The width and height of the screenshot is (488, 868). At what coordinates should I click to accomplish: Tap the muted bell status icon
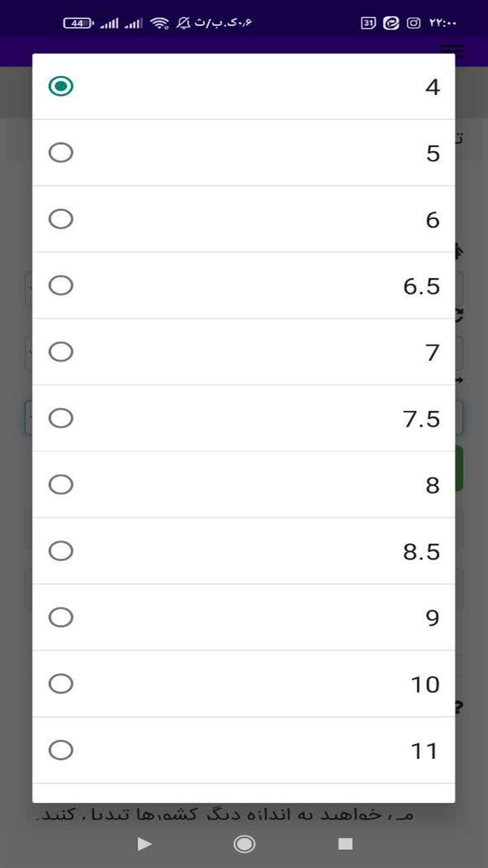(183, 23)
